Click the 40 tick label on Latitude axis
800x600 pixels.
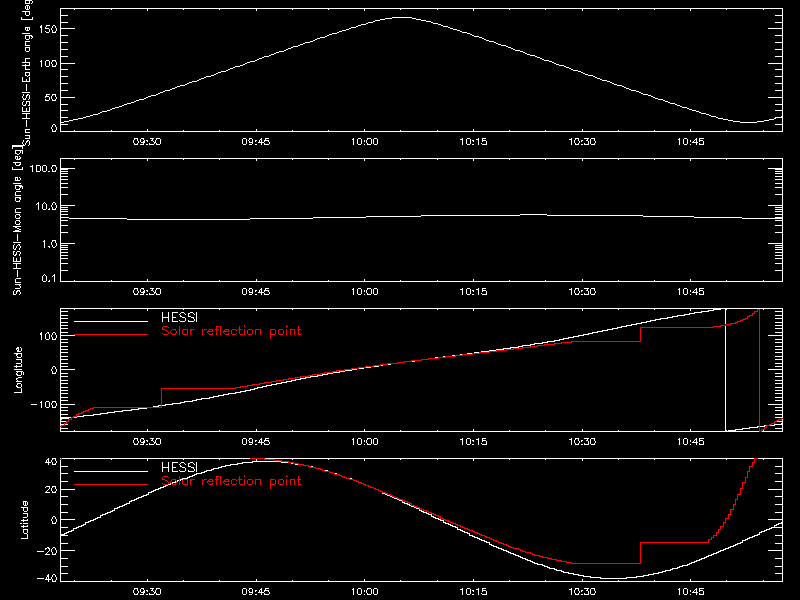[51, 462]
